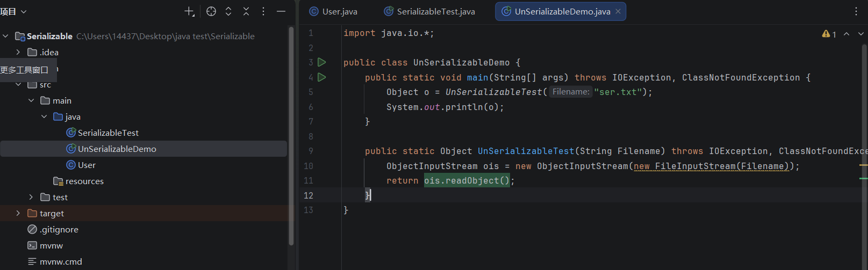The image size is (868, 270).
Task: Click the Filename: parameter hint
Action: (570, 92)
